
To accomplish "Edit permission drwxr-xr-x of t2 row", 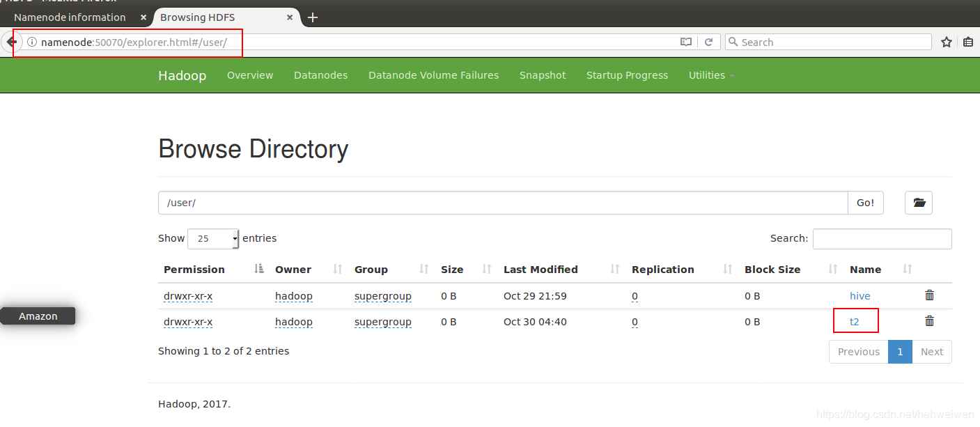I will pos(188,322).
